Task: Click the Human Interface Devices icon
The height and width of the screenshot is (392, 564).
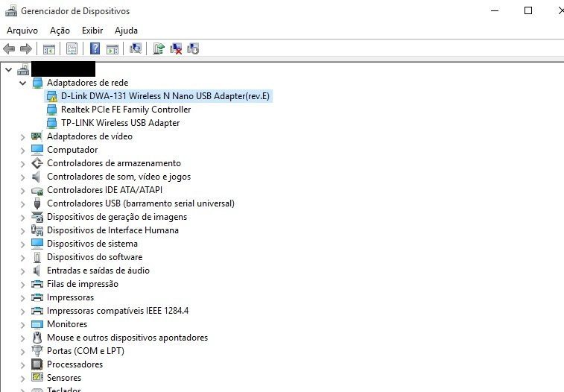Action: tap(37, 230)
